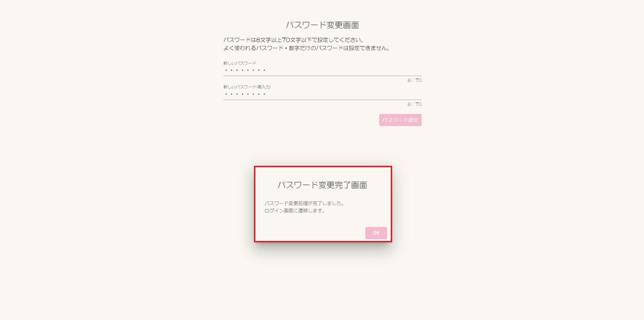Image resolution: width=644 pixels, height=320 pixels.
Task: Confirm the dialog with the OK button
Action: click(x=376, y=233)
